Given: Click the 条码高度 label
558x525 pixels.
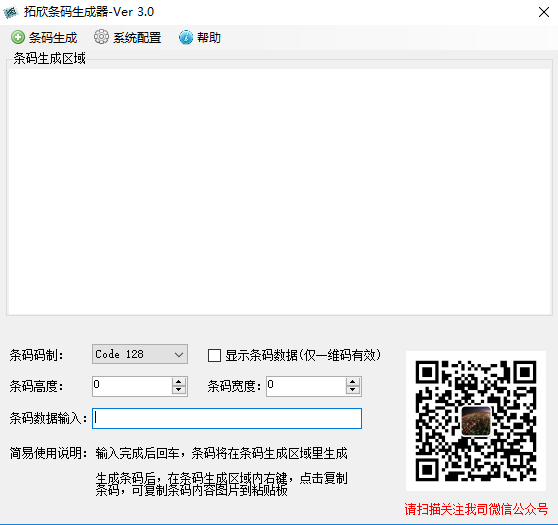Looking at the screenshot, I should coord(36,386).
